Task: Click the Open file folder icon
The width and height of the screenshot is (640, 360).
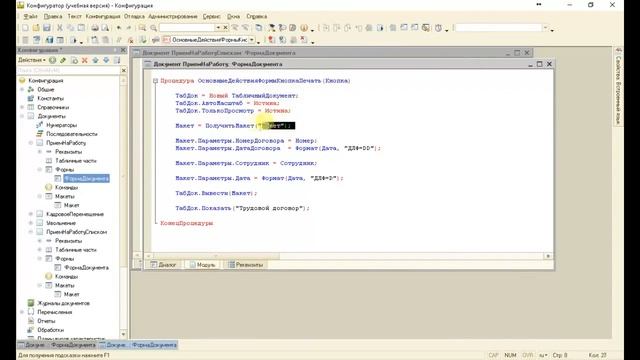Action: pyautogui.click(x=36, y=28)
